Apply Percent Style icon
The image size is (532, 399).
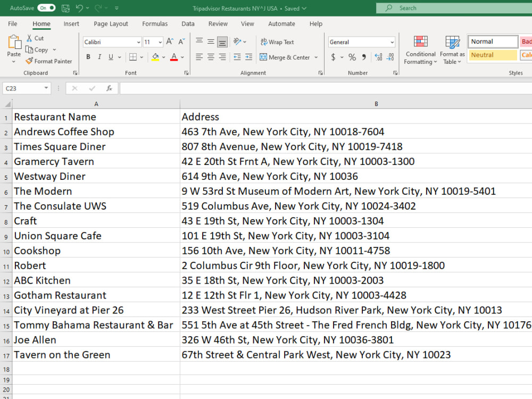[x=352, y=57]
